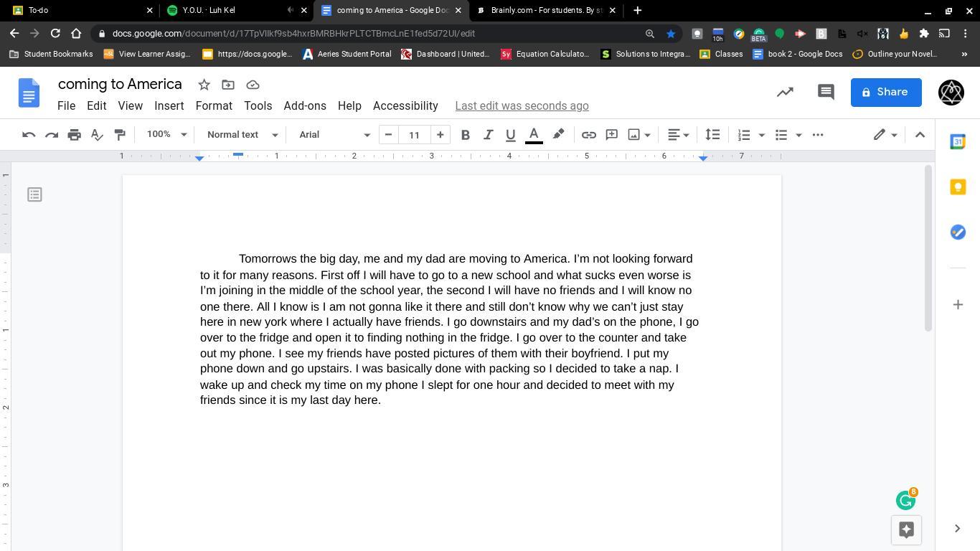Open the activity dashboard trend icon

pos(785,92)
